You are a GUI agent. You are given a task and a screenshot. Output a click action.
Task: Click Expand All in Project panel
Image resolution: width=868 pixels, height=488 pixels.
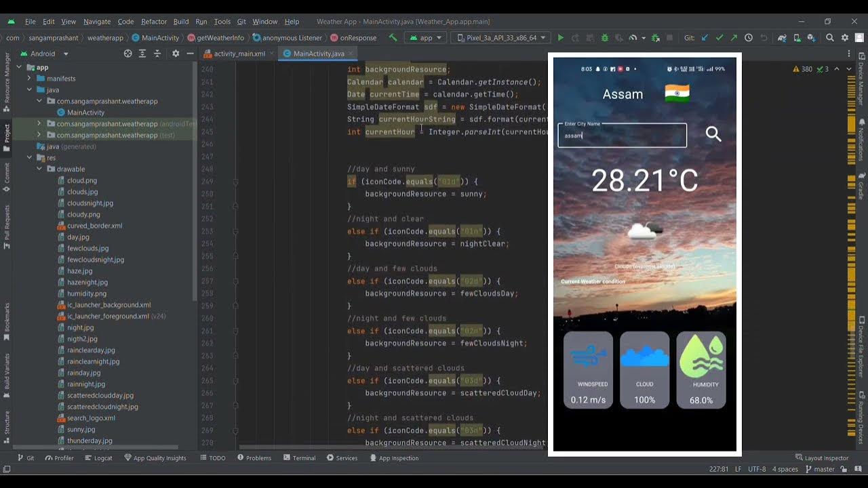(142, 54)
